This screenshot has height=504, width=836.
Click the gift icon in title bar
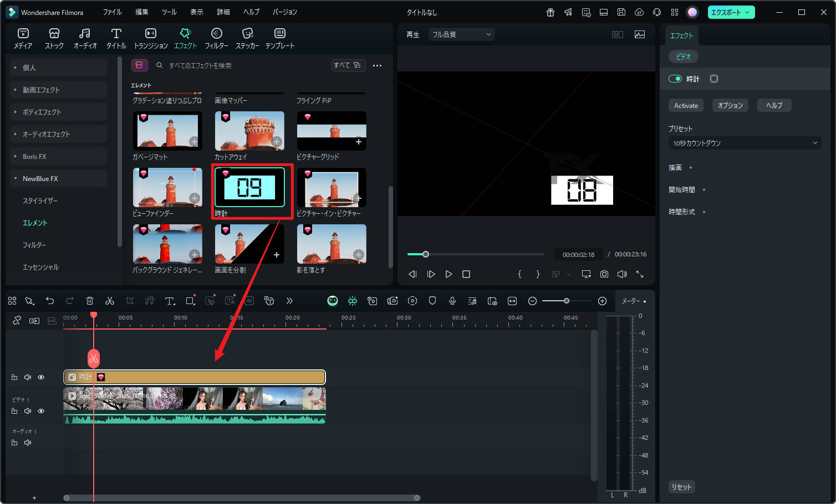point(550,12)
